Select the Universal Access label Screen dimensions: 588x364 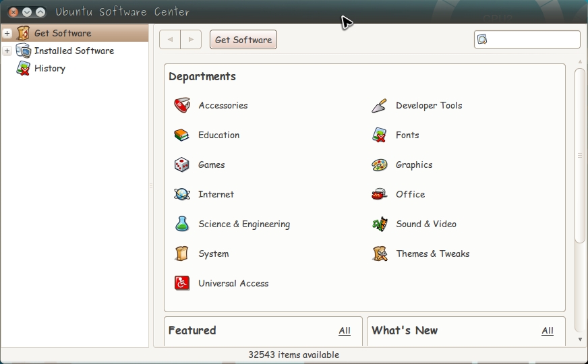tap(233, 283)
